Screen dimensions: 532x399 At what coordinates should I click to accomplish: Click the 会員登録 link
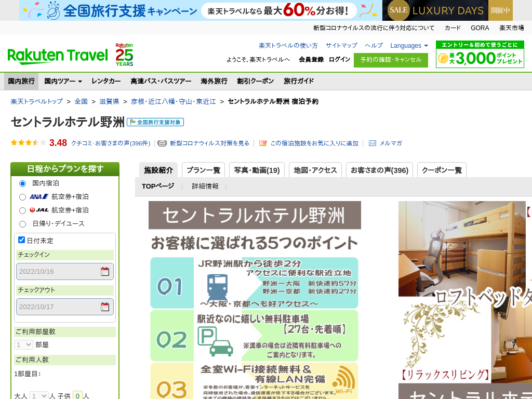coord(311,59)
